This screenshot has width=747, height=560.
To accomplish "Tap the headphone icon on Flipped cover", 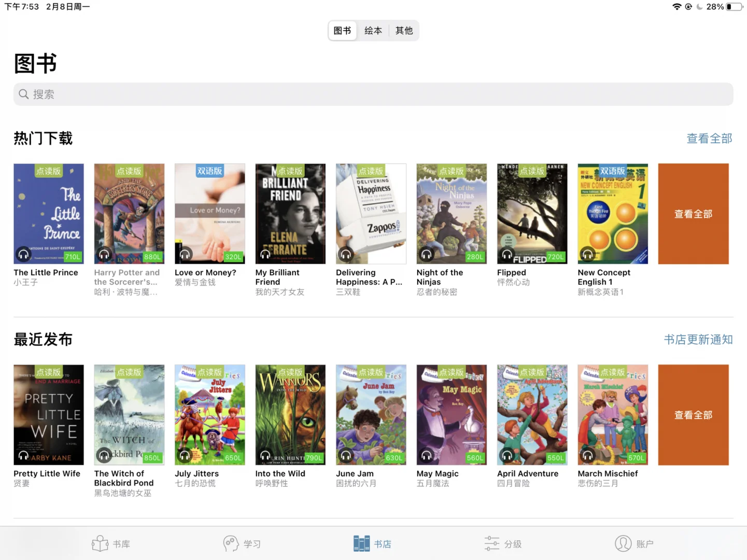I will pyautogui.click(x=507, y=254).
